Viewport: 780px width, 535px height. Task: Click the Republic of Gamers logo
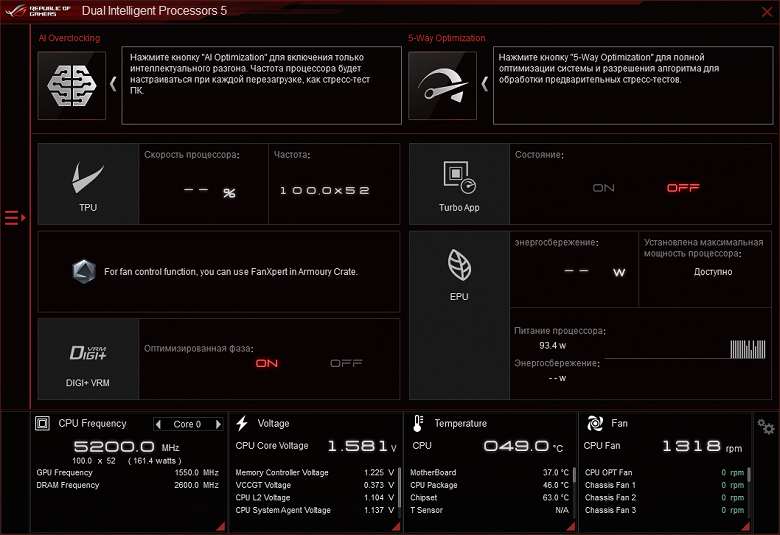(38, 11)
